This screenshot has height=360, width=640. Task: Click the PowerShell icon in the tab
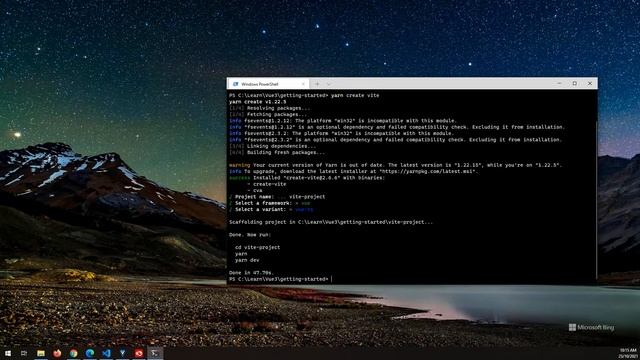tap(236, 84)
